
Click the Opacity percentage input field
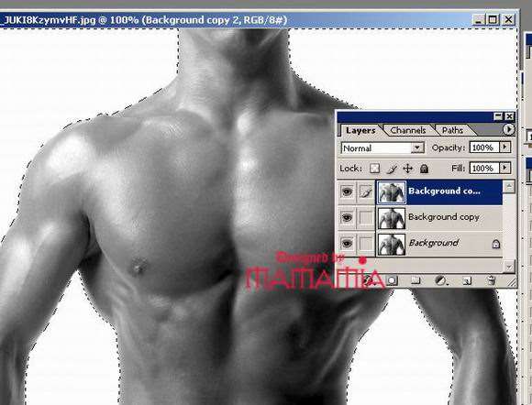click(x=484, y=148)
